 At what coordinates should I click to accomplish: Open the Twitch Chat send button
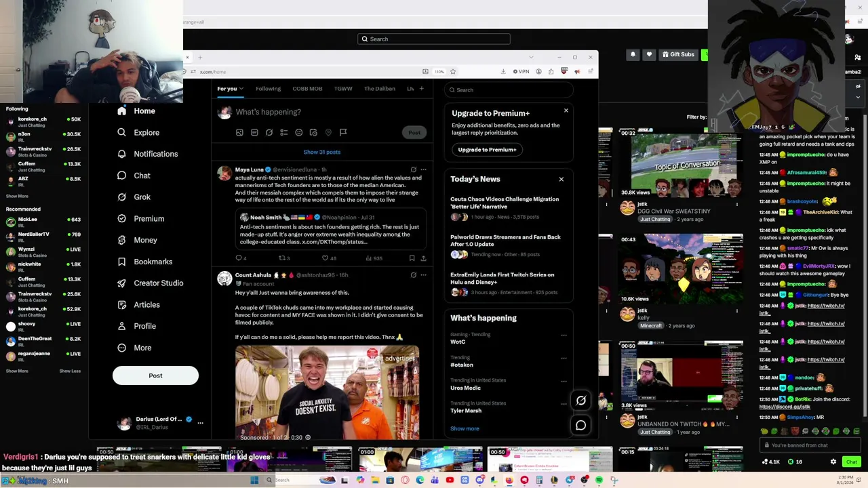click(852, 462)
